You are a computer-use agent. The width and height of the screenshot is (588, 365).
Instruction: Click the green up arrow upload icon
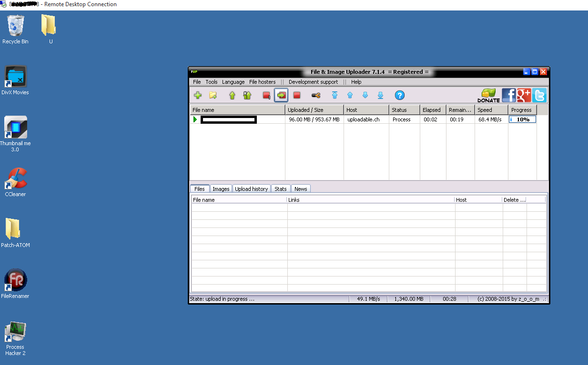pyautogui.click(x=232, y=95)
